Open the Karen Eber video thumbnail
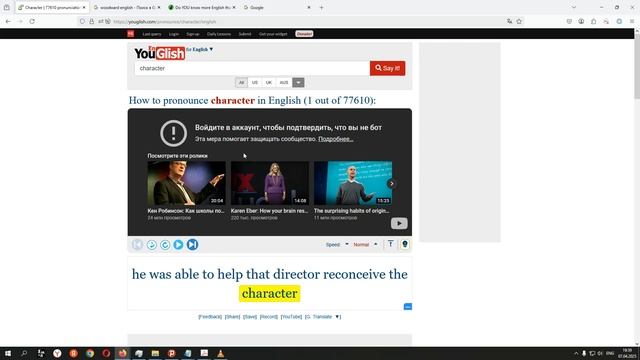This screenshot has height=360, width=640. [270, 183]
